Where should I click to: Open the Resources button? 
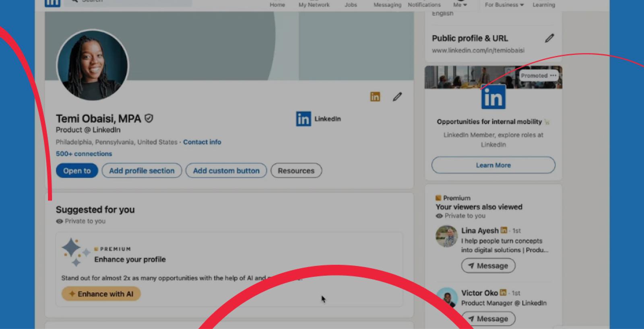point(296,171)
